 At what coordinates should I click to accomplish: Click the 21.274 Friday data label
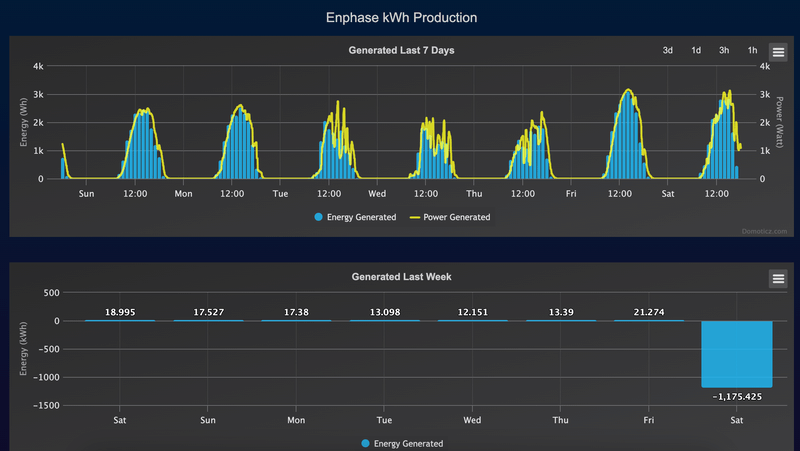(648, 312)
